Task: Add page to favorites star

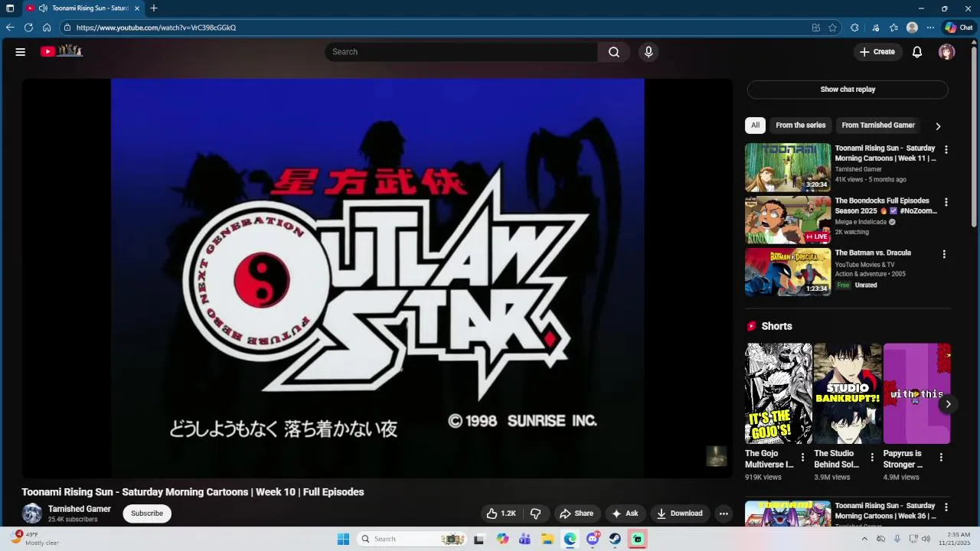Action: point(833,28)
